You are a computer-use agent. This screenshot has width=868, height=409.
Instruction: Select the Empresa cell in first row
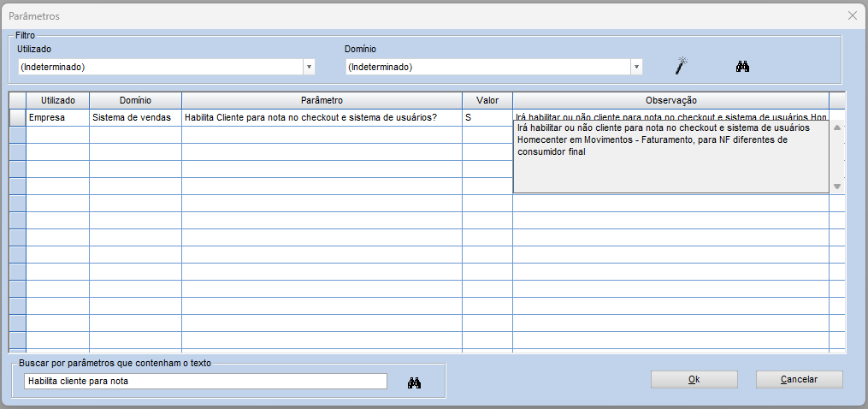(57, 117)
